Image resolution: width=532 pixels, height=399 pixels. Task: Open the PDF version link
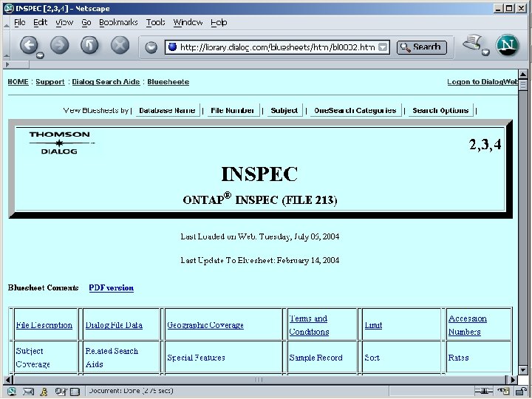[112, 287]
